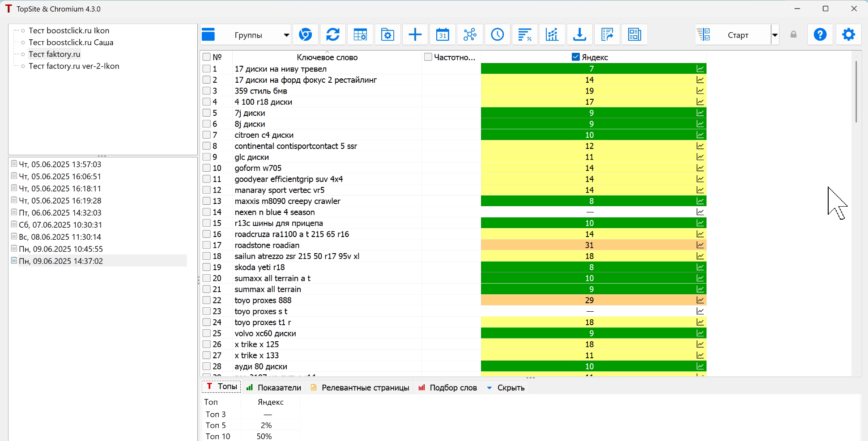Image resolution: width=868 pixels, height=441 pixels.
Task: Open history chart for 'toyo proxes 888' row
Action: pyautogui.click(x=700, y=300)
